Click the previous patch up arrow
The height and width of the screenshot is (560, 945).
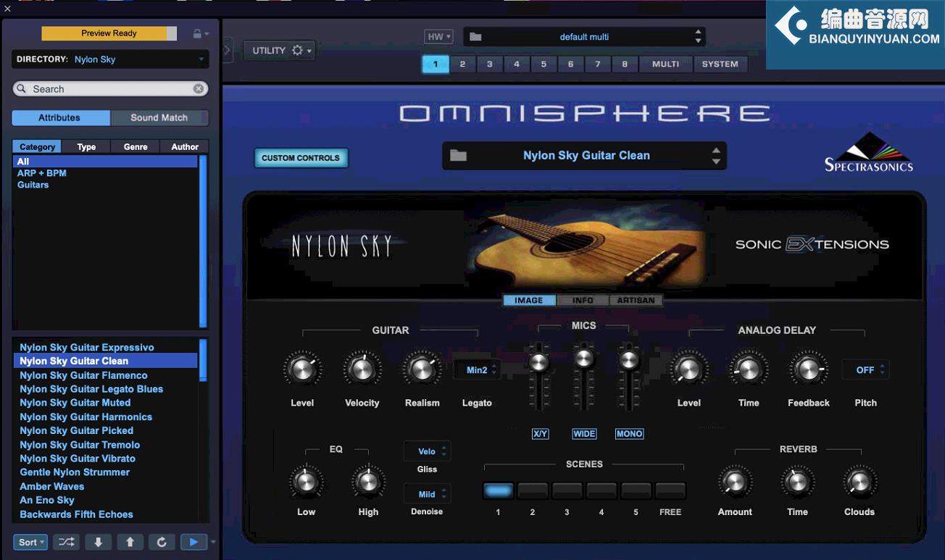[x=130, y=542]
